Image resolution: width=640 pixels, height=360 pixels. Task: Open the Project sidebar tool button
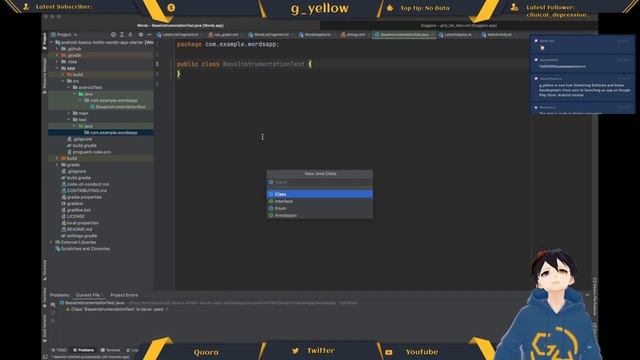44,42
